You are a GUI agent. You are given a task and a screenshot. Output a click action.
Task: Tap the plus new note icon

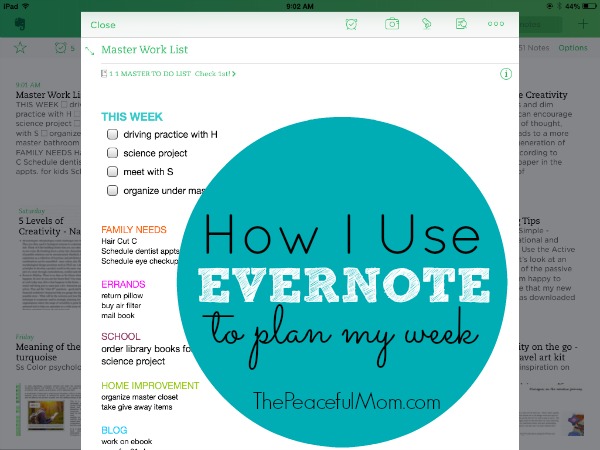pyautogui.click(x=583, y=24)
